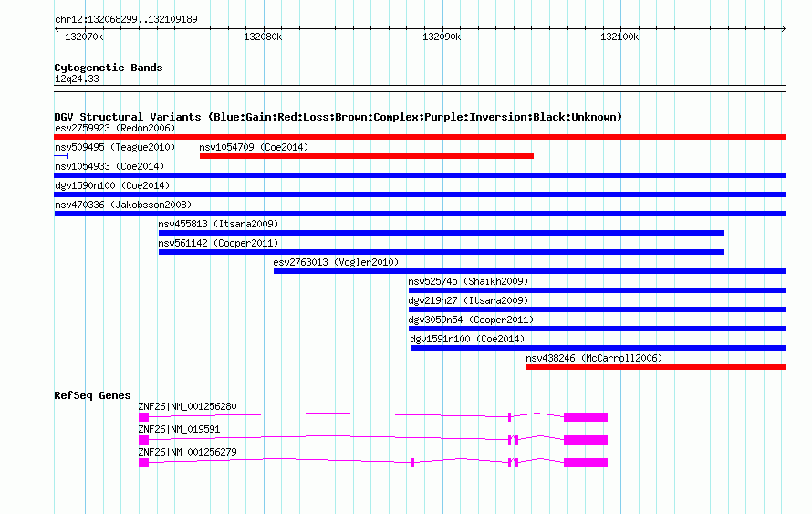Click last exon block of ZNF26|NM_001256280
The width and height of the screenshot is (812, 514).
[586, 417]
